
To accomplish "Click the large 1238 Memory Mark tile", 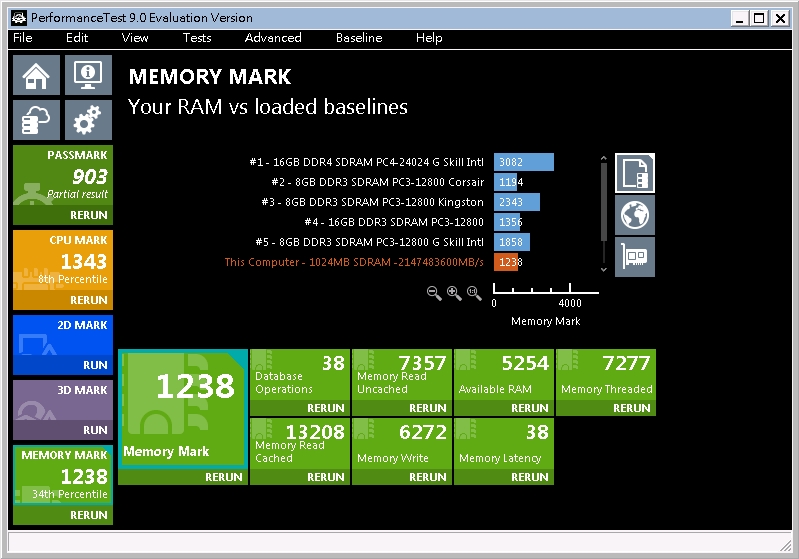I will [x=183, y=409].
